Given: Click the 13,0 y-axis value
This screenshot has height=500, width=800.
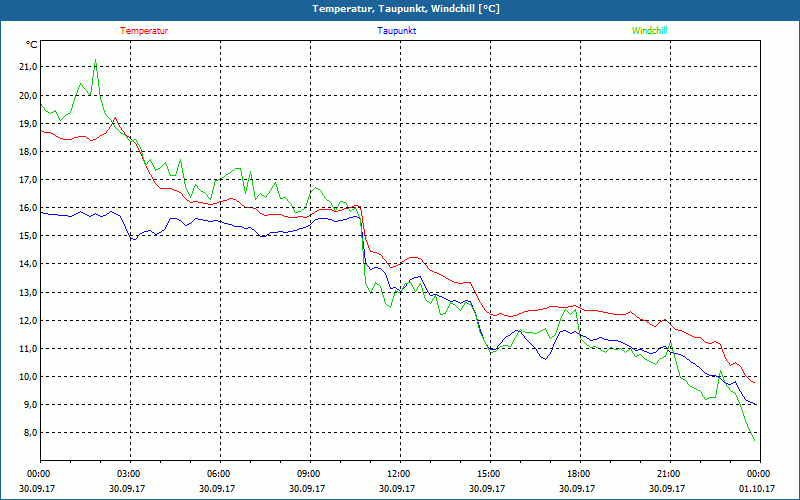Looking at the screenshot, I should [28, 292].
